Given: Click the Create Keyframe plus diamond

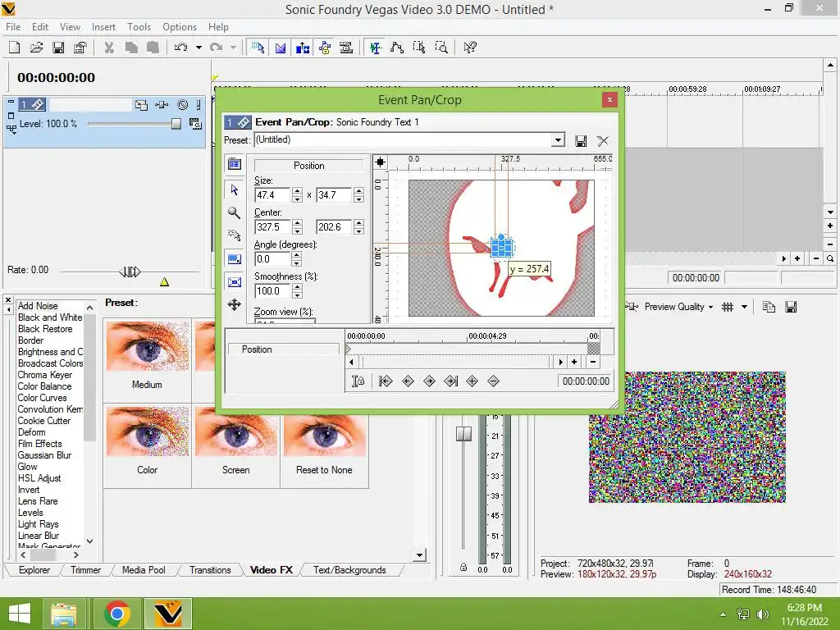Looking at the screenshot, I should [x=472, y=381].
